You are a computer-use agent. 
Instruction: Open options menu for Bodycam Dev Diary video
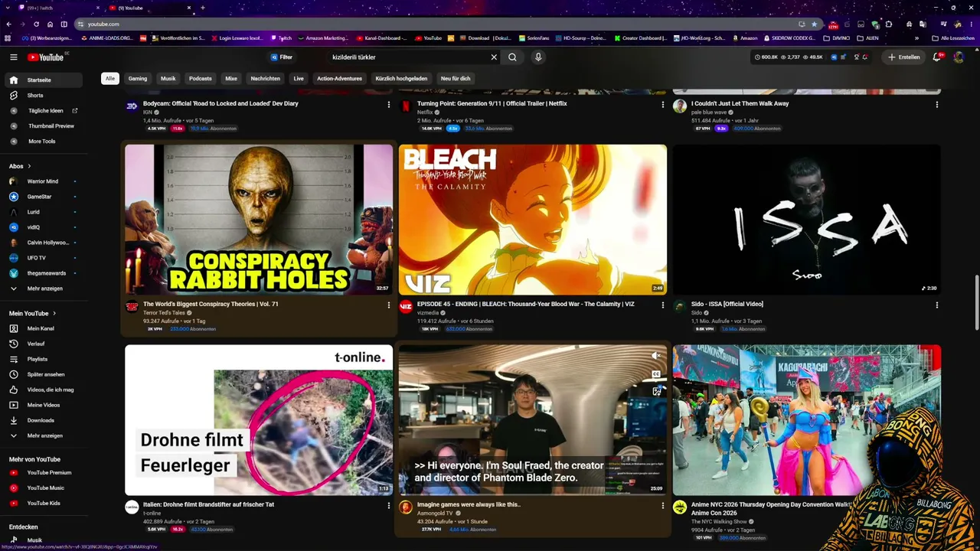(x=389, y=104)
